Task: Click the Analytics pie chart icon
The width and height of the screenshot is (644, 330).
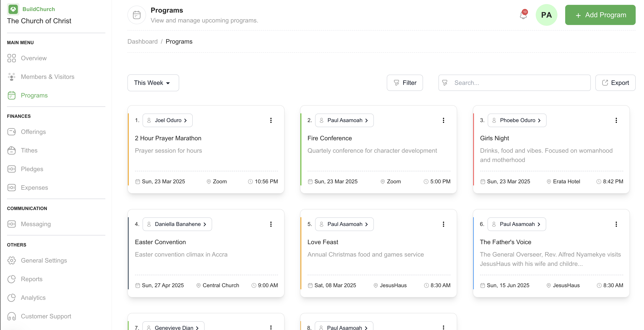Action: click(x=11, y=298)
